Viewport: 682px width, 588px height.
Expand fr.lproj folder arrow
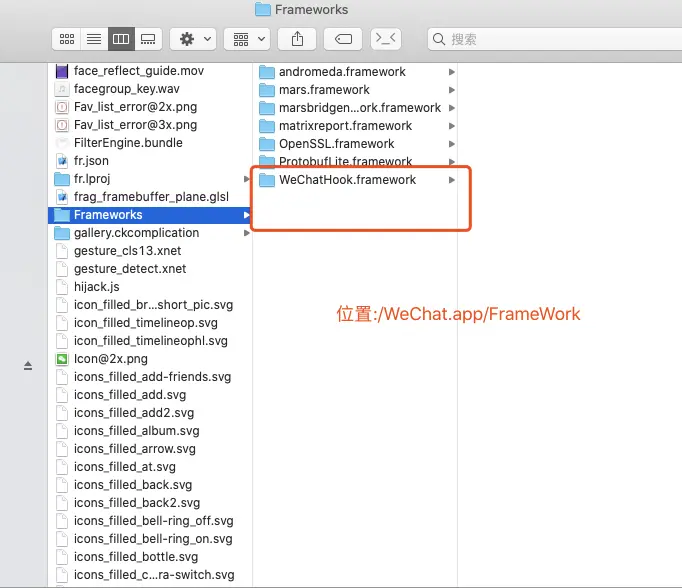[246, 179]
